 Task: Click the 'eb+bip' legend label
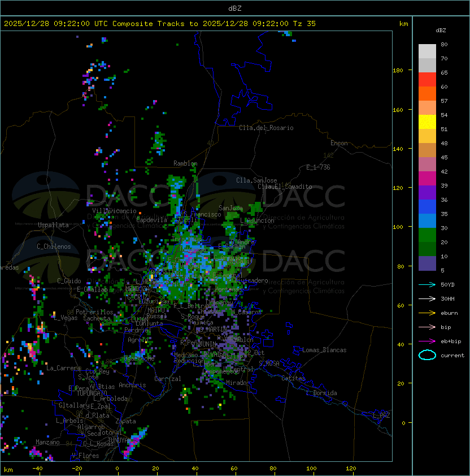(x=451, y=341)
